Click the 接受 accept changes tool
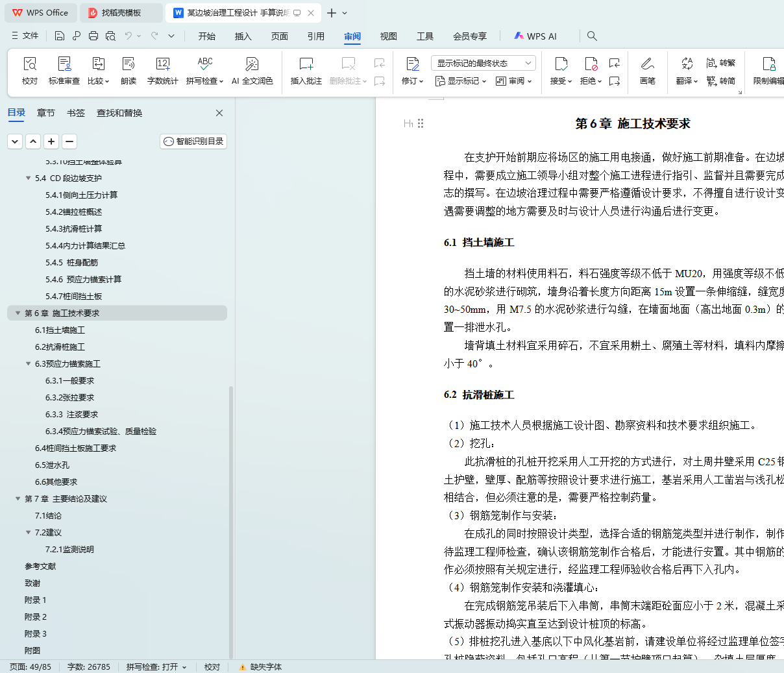The height and width of the screenshot is (673, 784). tap(561, 71)
